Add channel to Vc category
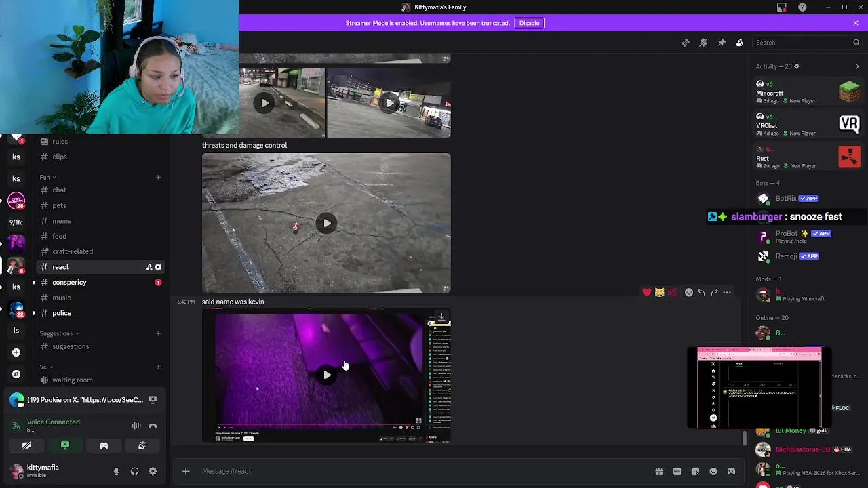Image resolution: width=868 pixels, height=488 pixels. 158,367
